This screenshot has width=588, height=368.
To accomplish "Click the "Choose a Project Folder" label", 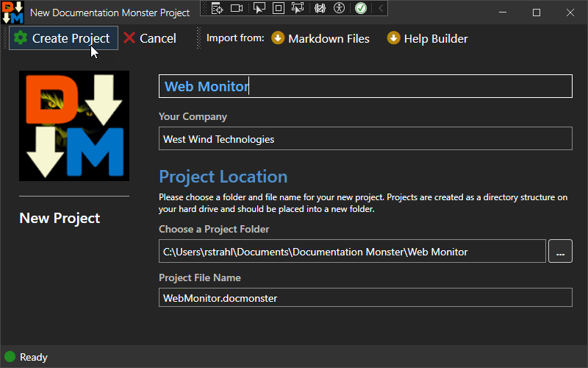I will 214,229.
